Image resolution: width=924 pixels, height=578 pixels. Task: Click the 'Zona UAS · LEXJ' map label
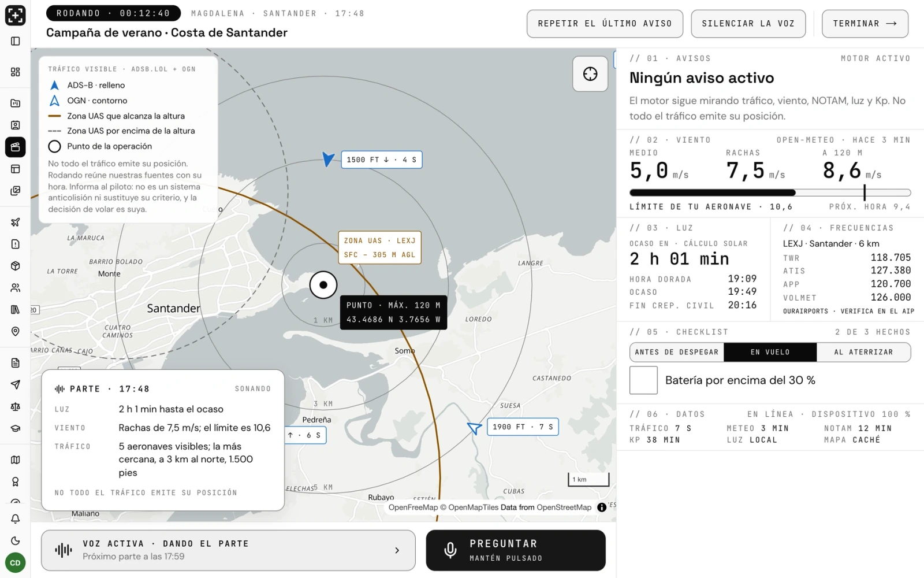[379, 247]
